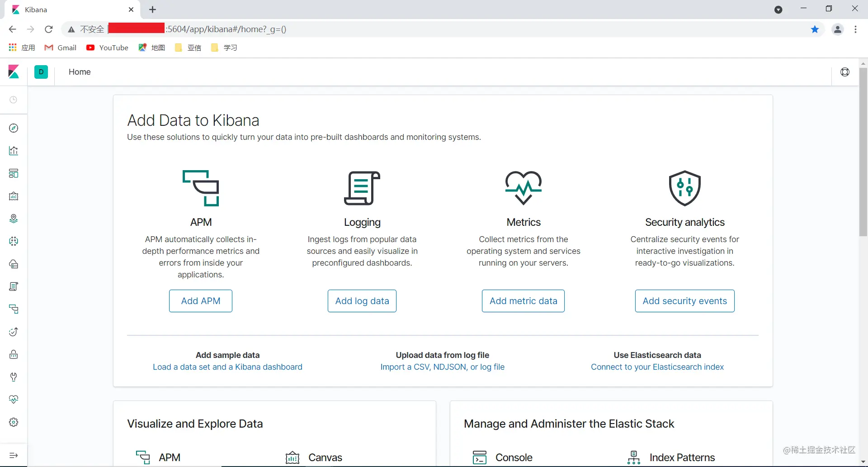Open Uptime from the sidebar
Viewport: 868px width, 467px height.
click(14, 332)
